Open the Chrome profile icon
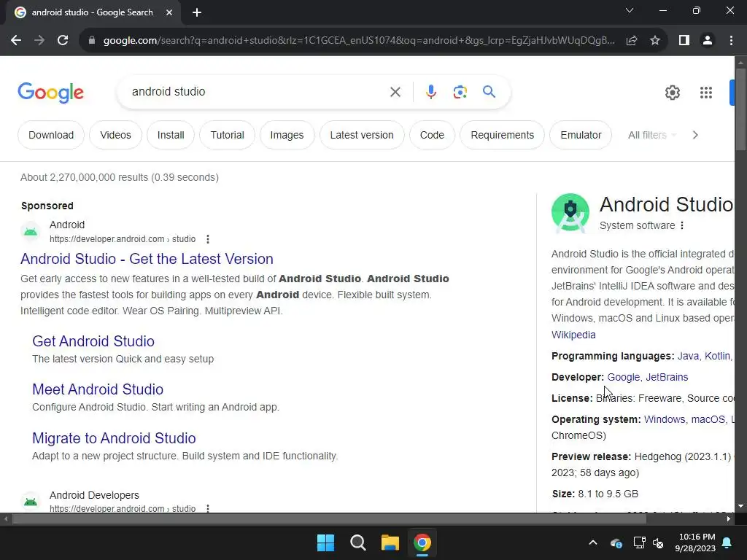 pyautogui.click(x=708, y=41)
